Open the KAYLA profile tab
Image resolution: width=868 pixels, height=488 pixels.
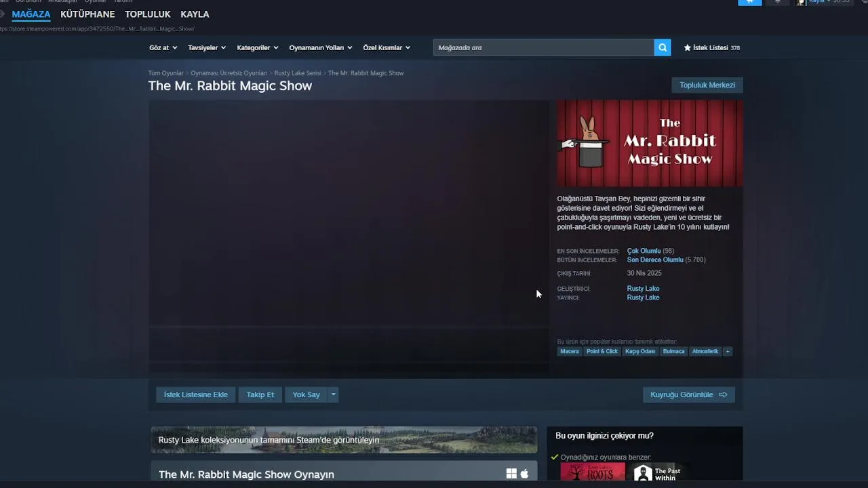pos(195,14)
